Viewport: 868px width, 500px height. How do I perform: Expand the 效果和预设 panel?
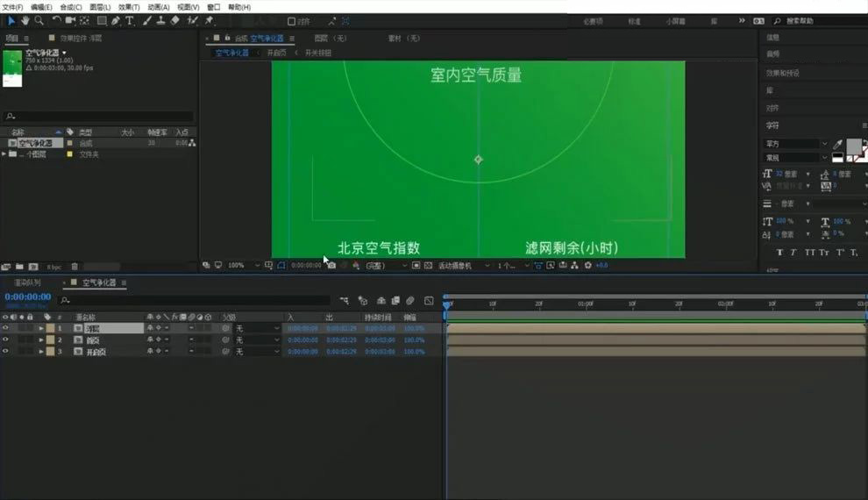(782, 73)
